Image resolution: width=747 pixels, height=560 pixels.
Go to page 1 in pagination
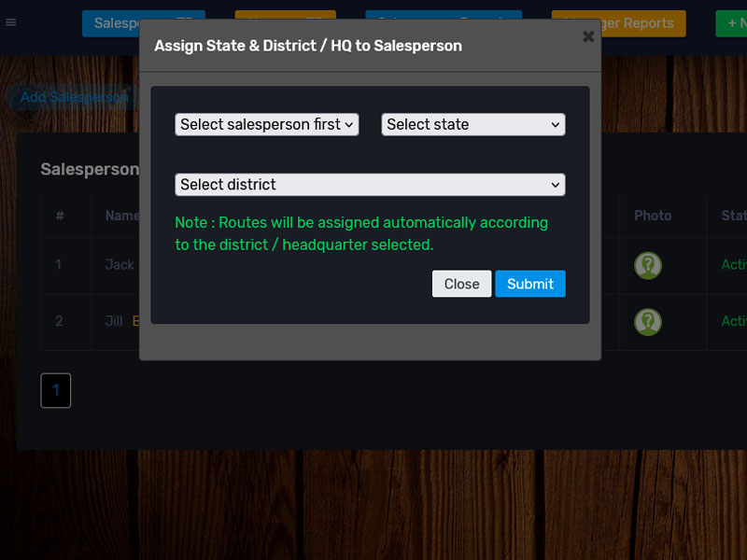pos(55,390)
